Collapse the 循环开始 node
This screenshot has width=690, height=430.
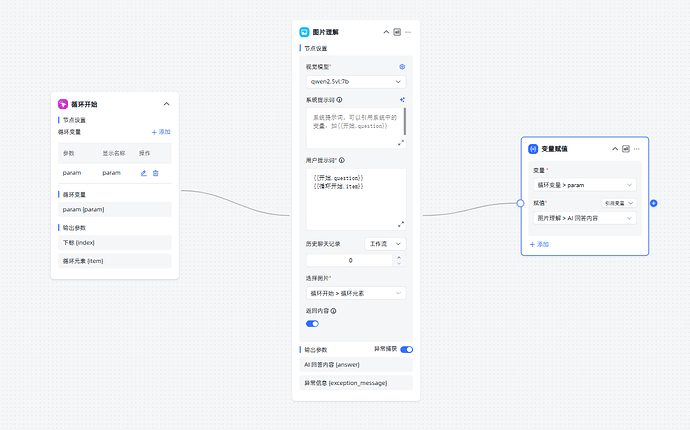(x=166, y=104)
